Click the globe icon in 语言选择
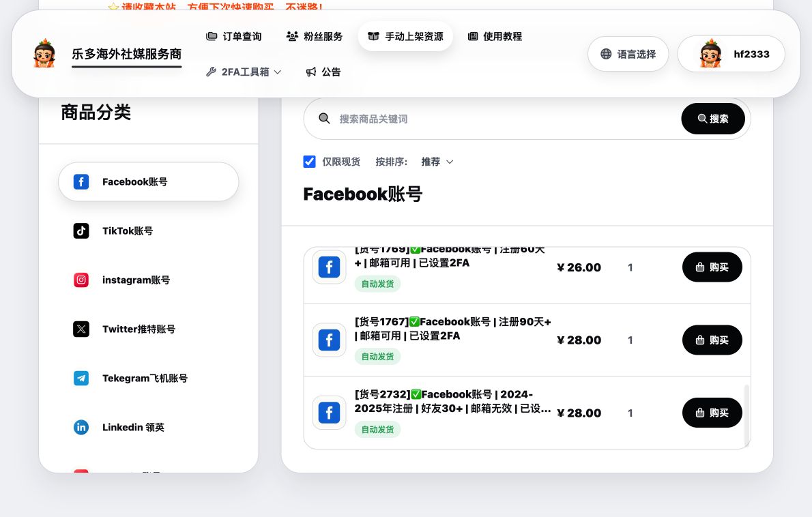Image resolution: width=812 pixels, height=517 pixels. [606, 54]
